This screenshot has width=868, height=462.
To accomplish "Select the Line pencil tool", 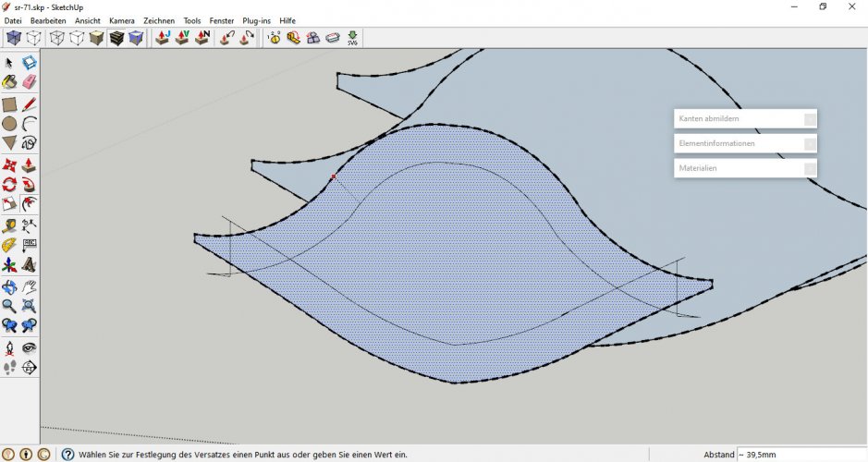I will tap(30, 104).
